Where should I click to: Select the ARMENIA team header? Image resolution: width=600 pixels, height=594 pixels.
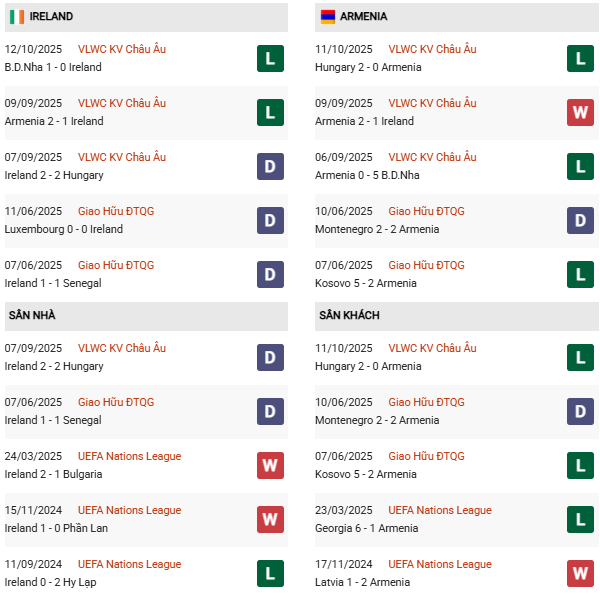363,17
